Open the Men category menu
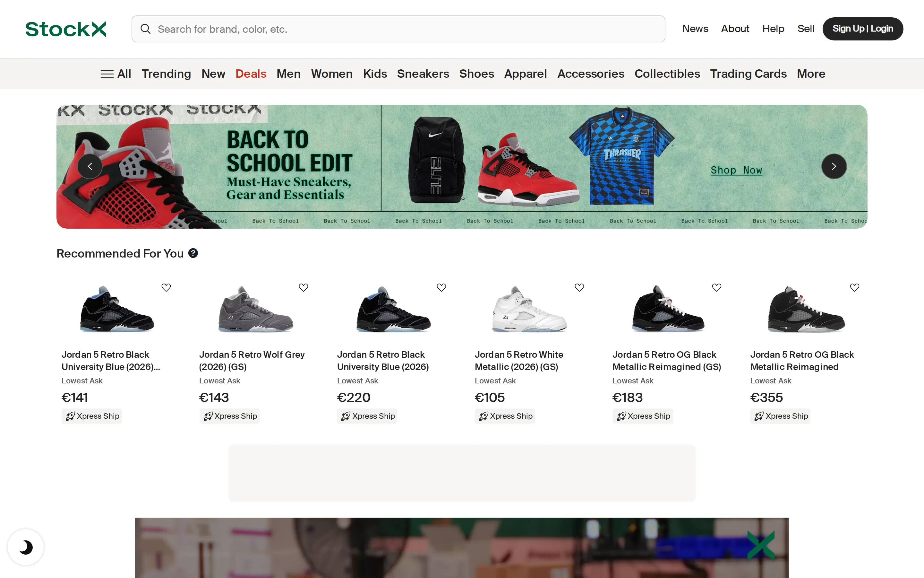 click(288, 74)
